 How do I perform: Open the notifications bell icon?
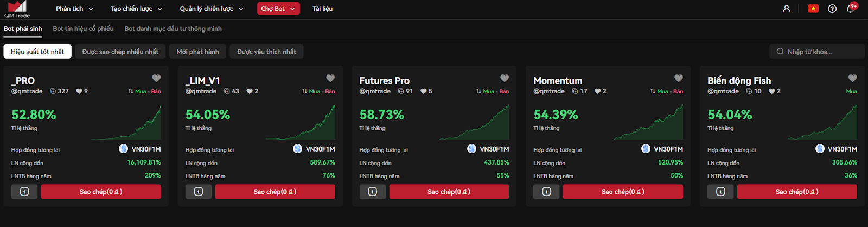tap(851, 9)
